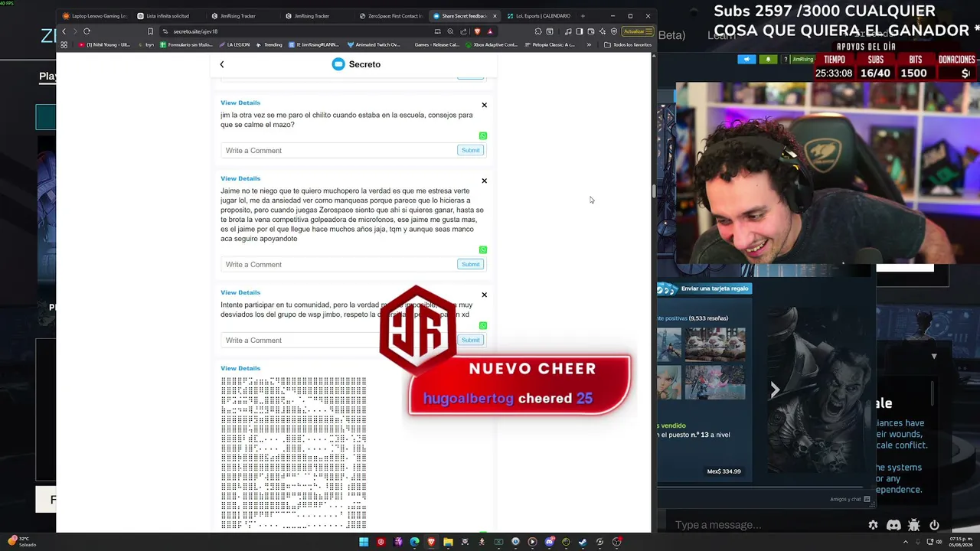Click the browser page vertical scrollbar
This screenshot has height=551, width=980.
click(653, 191)
